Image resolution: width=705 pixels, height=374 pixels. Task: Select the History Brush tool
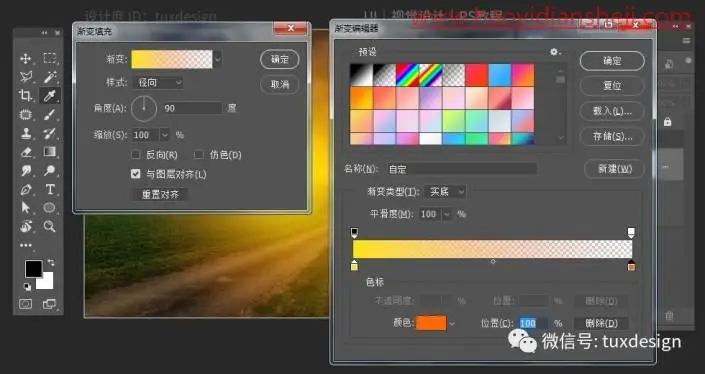pos(49,134)
